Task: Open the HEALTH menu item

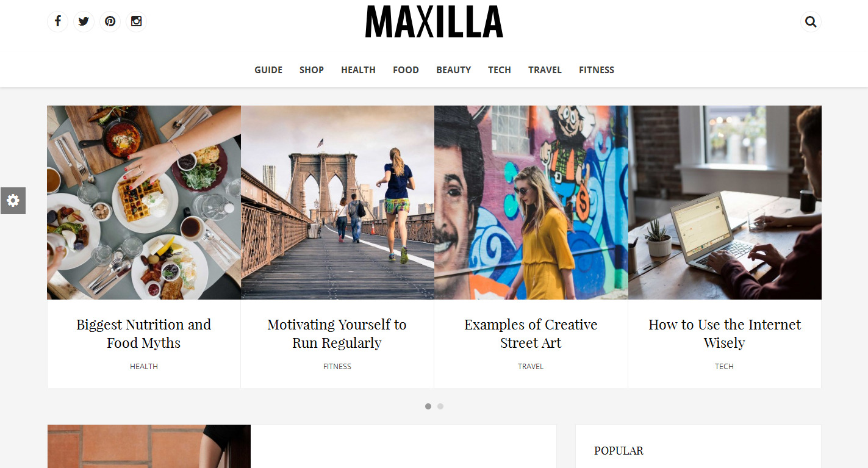Action: [358, 70]
